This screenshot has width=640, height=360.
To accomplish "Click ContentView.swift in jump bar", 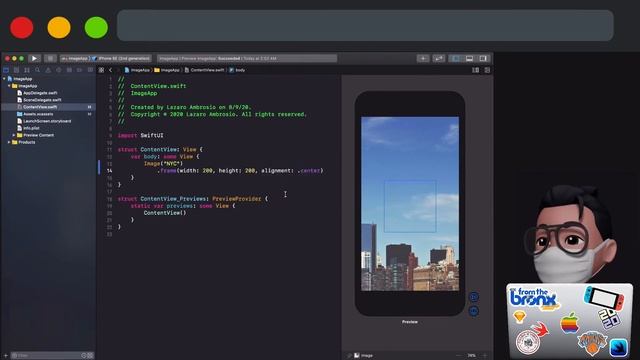I will point(204,70).
